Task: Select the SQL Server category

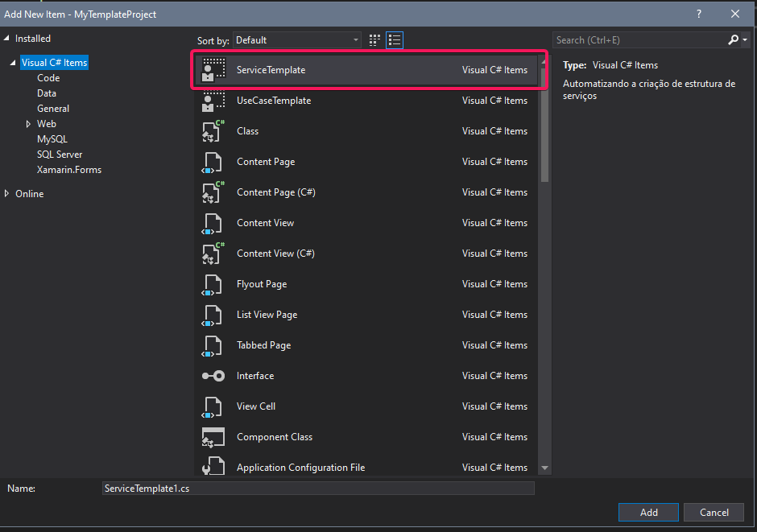Action: click(60, 155)
